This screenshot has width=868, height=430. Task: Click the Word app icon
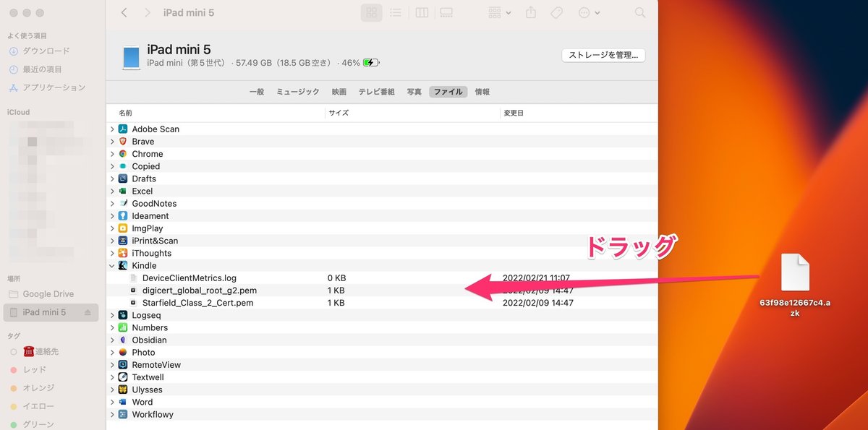coord(123,402)
